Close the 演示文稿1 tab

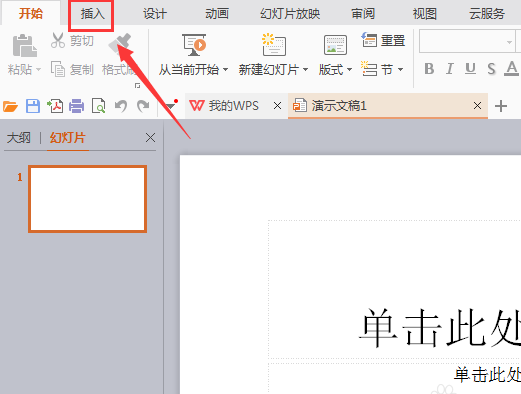point(477,106)
